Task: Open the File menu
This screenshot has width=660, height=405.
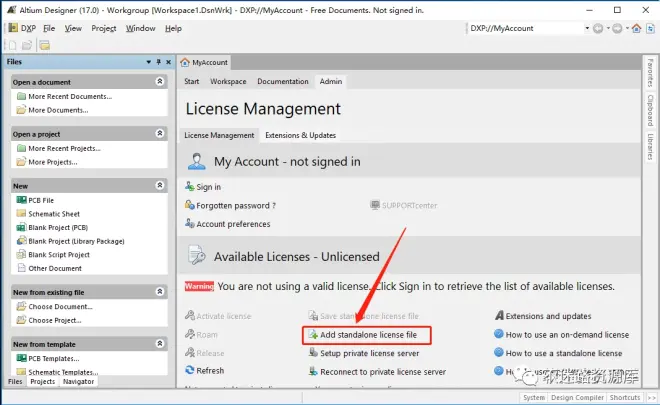Action: 49,28
